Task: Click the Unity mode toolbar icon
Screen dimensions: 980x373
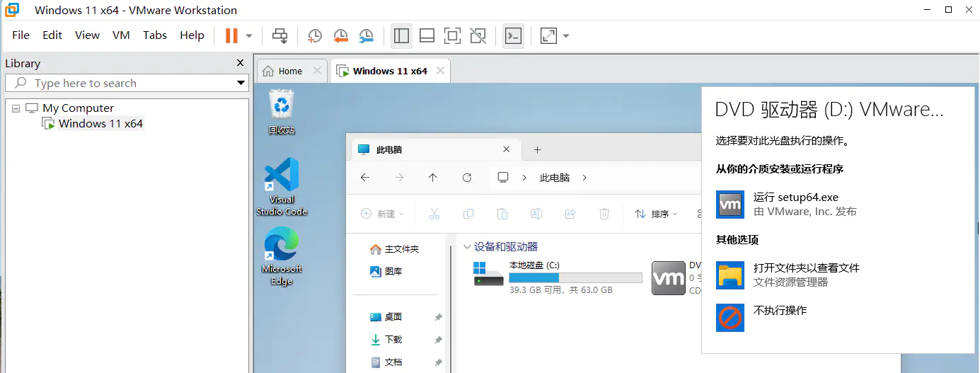Action: coord(478,35)
